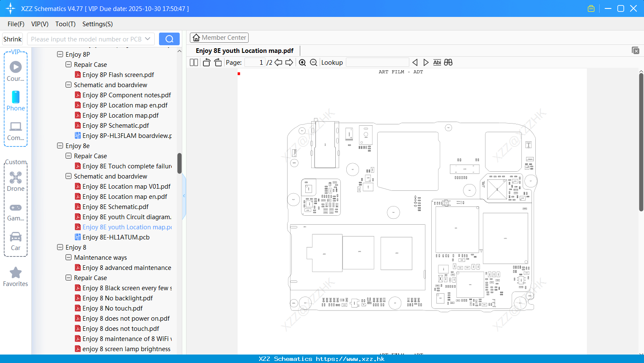Click the yellow VIP gift icon in title bar
The image size is (644, 363).
591,8
